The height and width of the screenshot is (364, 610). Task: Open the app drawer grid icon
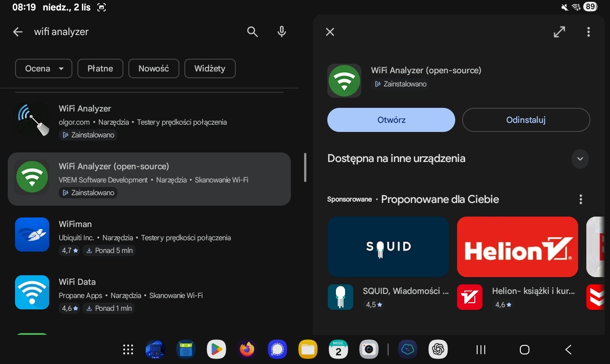coord(128,349)
